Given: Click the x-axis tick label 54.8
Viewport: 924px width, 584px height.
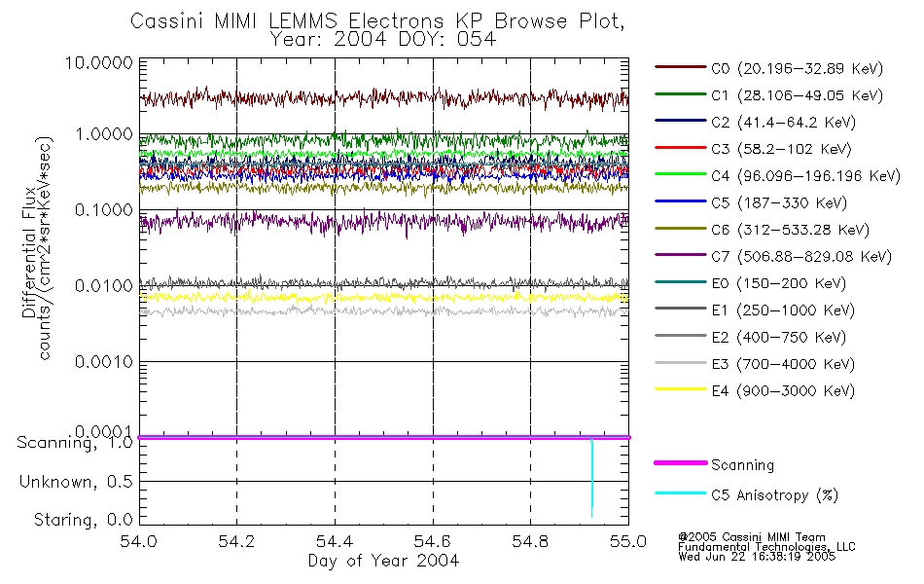Looking at the screenshot, I should 530,541.
